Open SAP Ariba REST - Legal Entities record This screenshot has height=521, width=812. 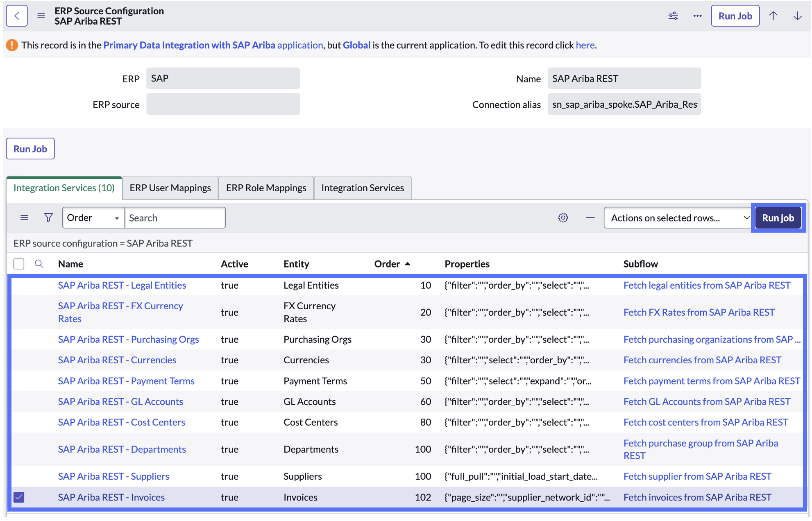pos(122,285)
